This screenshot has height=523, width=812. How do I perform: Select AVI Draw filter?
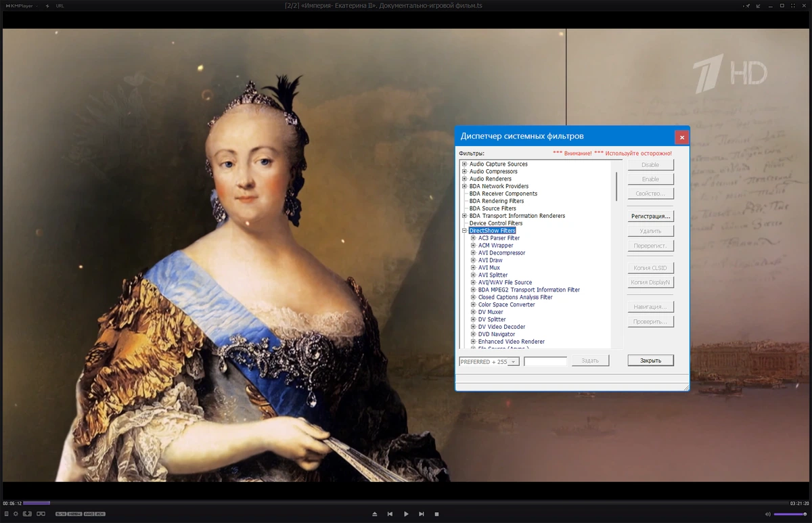point(491,260)
